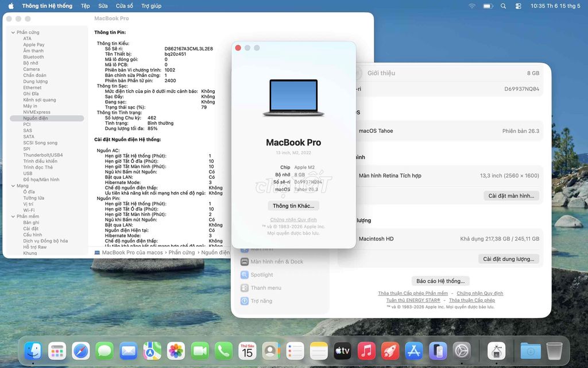
Task: Click Phần cứng in the path bar
Action: [181, 252]
